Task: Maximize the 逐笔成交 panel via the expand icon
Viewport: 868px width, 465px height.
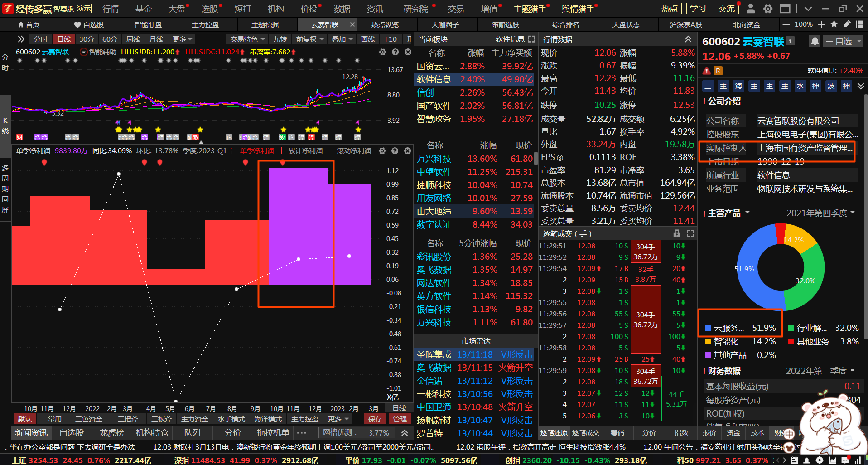Action: coord(690,233)
